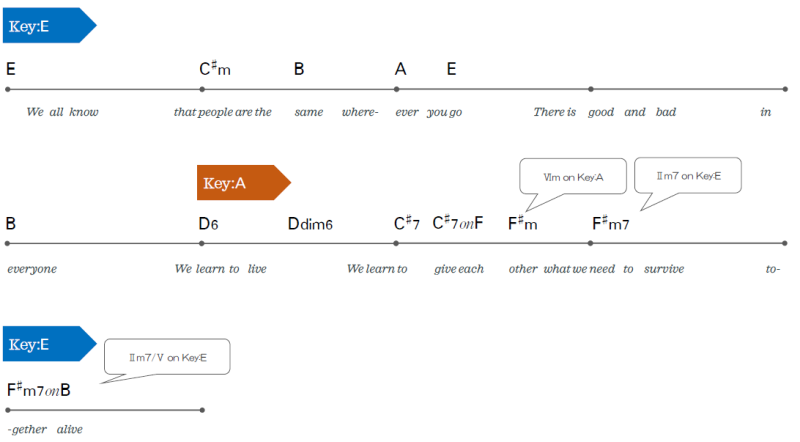The width and height of the screenshot is (800, 442).
Task: Click the VIm on Key:A speech bubble
Action: [572, 177]
